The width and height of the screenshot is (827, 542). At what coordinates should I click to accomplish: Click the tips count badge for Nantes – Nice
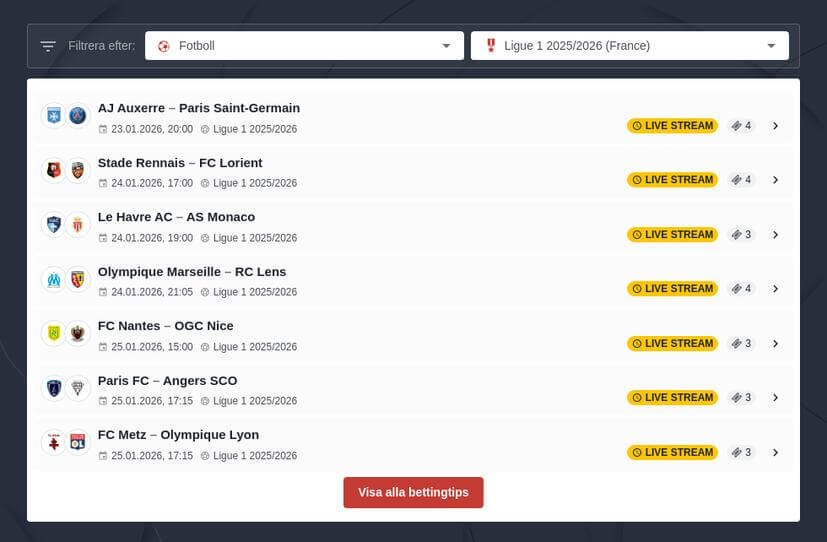tap(741, 343)
